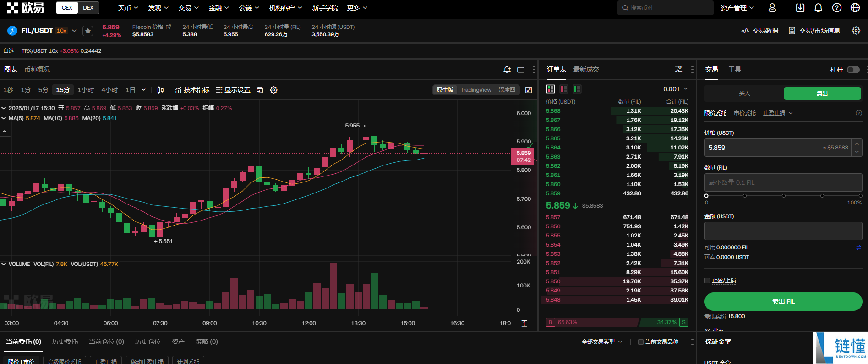868x364 pixels.
Task: Add FIL/USDT to favorites with the star
Action: click(88, 31)
